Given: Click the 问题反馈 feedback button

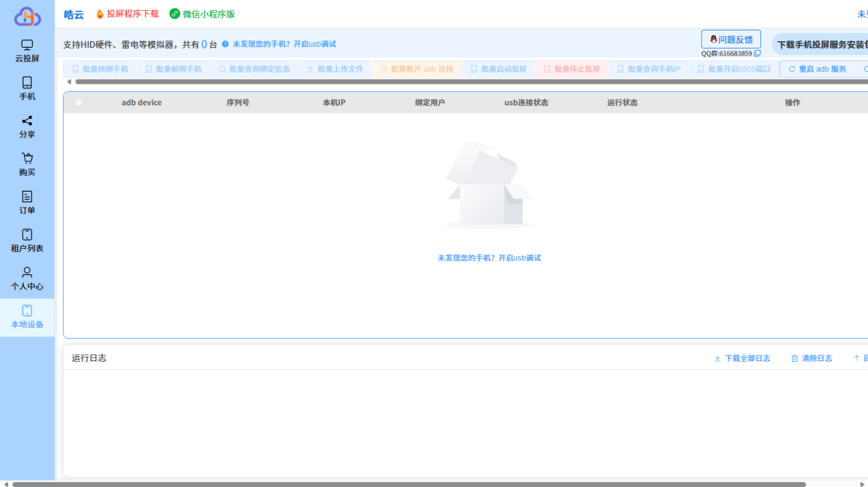Looking at the screenshot, I should pyautogui.click(x=731, y=39).
